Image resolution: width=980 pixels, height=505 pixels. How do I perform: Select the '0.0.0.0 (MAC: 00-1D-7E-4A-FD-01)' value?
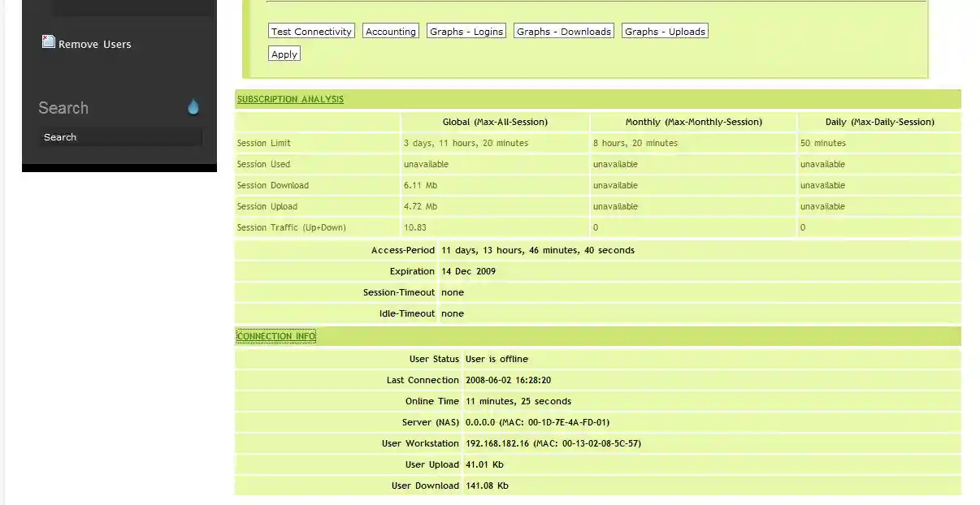pos(537,422)
